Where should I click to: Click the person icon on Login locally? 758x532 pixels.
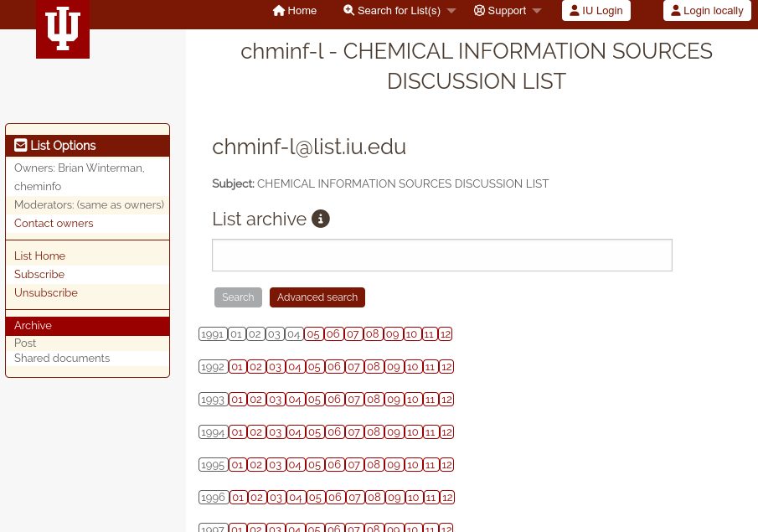[x=676, y=11]
